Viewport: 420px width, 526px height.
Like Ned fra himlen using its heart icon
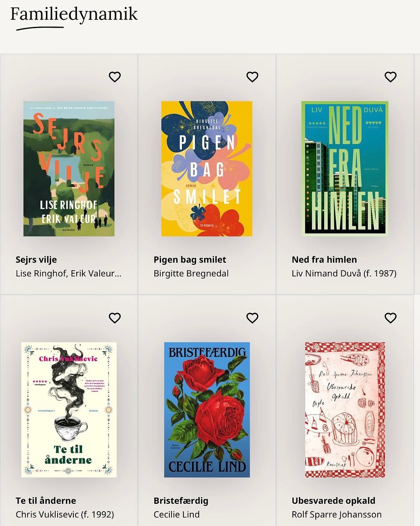click(x=390, y=77)
